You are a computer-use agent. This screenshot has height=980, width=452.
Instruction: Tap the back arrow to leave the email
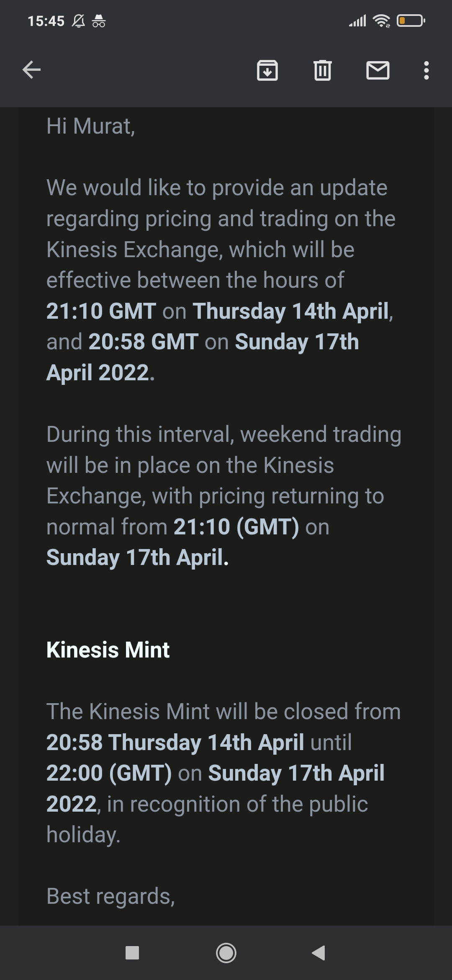31,70
